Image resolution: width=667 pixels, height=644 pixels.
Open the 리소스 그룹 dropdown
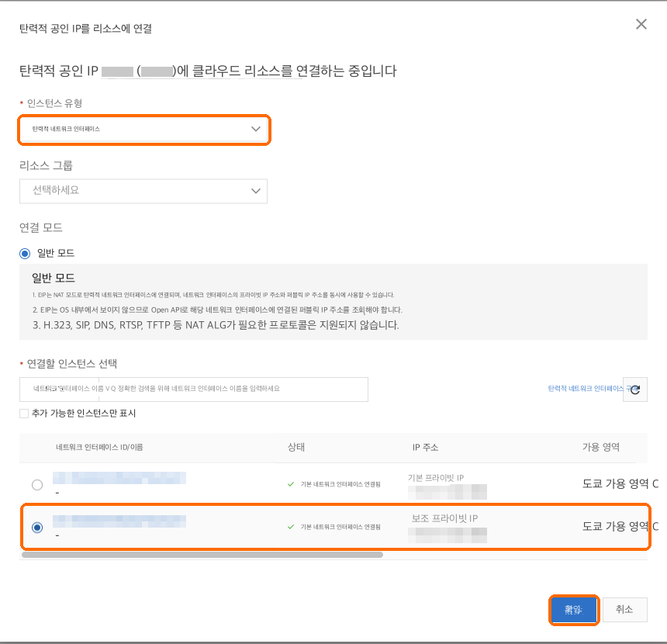143,191
